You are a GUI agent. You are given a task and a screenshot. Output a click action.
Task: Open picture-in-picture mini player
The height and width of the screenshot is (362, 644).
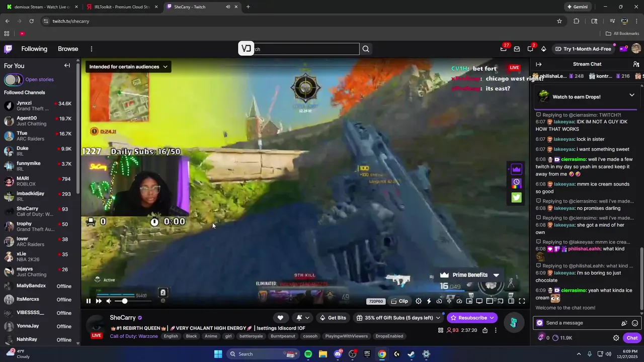tap(469, 301)
